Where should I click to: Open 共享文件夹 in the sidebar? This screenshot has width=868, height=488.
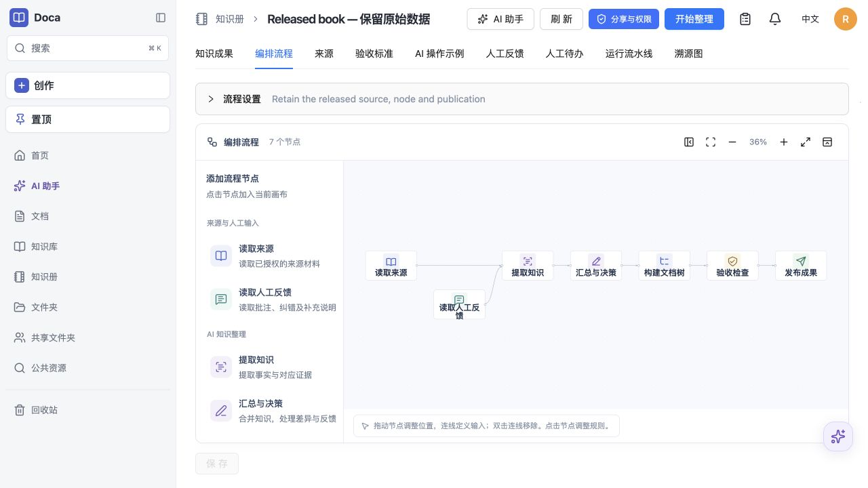(87, 338)
